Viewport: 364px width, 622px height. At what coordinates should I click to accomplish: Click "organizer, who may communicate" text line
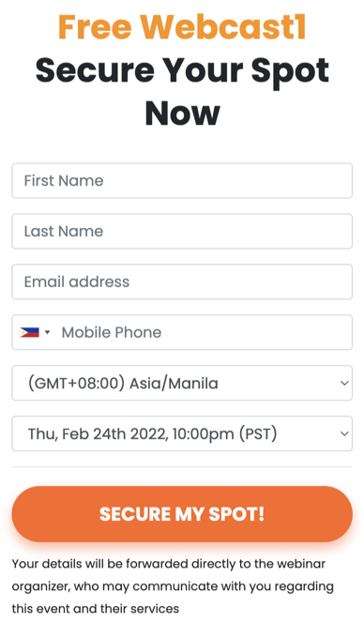[x=173, y=586]
